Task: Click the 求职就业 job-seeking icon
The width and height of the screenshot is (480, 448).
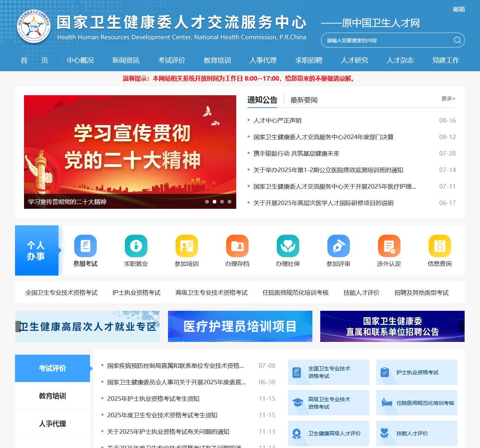Action: click(136, 247)
